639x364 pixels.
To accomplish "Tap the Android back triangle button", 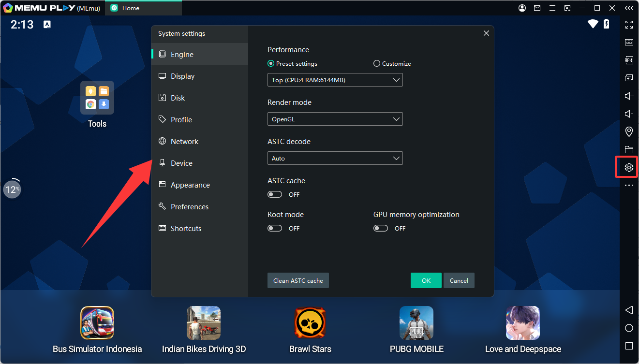I will point(629,310).
